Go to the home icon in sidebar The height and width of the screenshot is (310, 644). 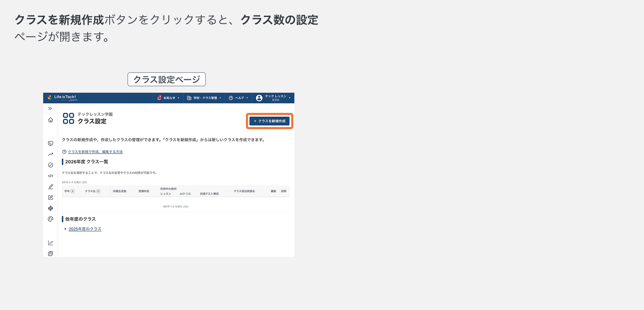click(x=51, y=120)
